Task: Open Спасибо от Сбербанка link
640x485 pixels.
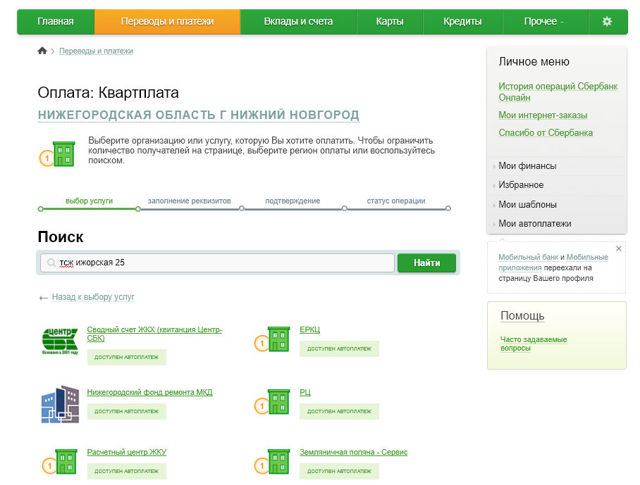Action: 545,133
